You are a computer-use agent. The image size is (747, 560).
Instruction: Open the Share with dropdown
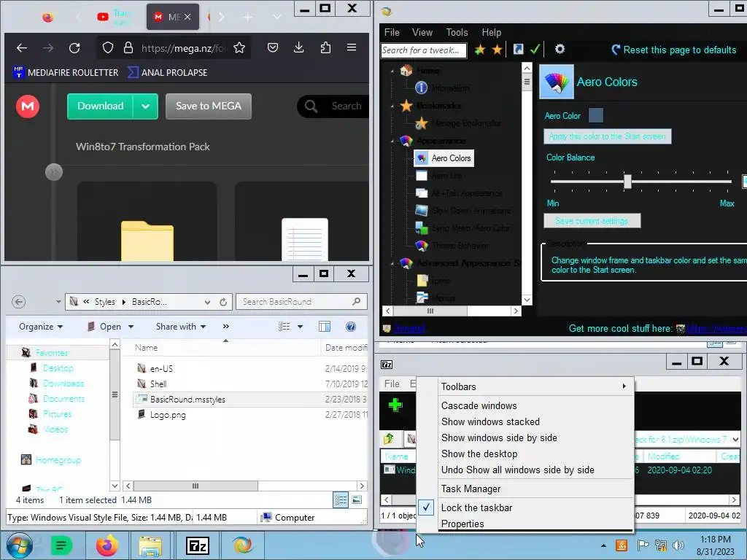tap(181, 327)
